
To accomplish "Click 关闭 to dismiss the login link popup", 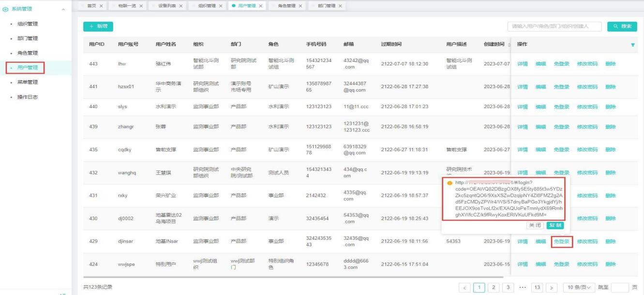I will [535, 225].
